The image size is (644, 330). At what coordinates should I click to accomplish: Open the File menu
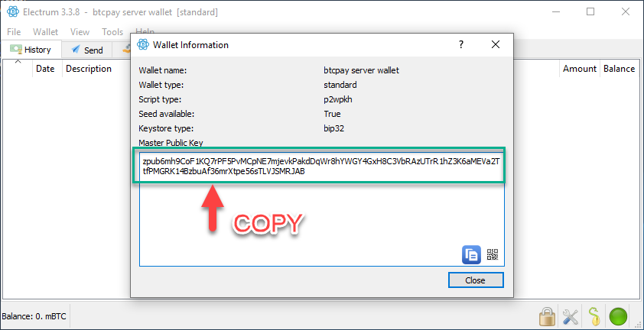click(14, 32)
